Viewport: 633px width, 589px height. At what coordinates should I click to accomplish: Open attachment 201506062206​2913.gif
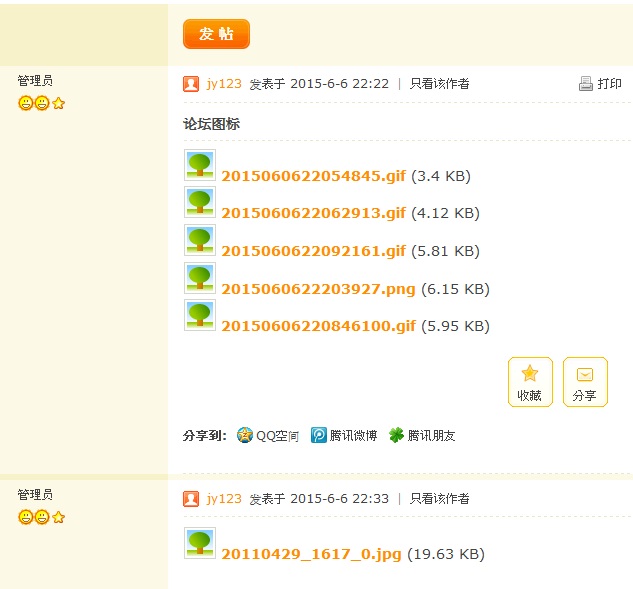[313, 213]
